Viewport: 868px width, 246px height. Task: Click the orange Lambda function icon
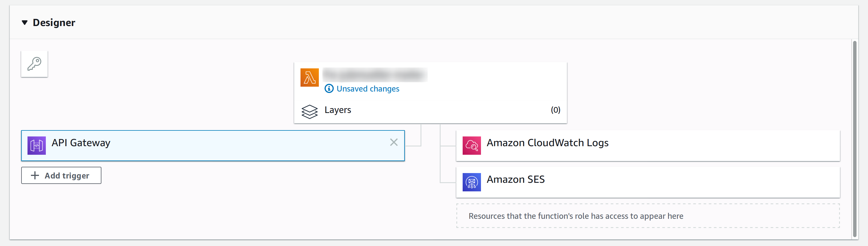[309, 78]
